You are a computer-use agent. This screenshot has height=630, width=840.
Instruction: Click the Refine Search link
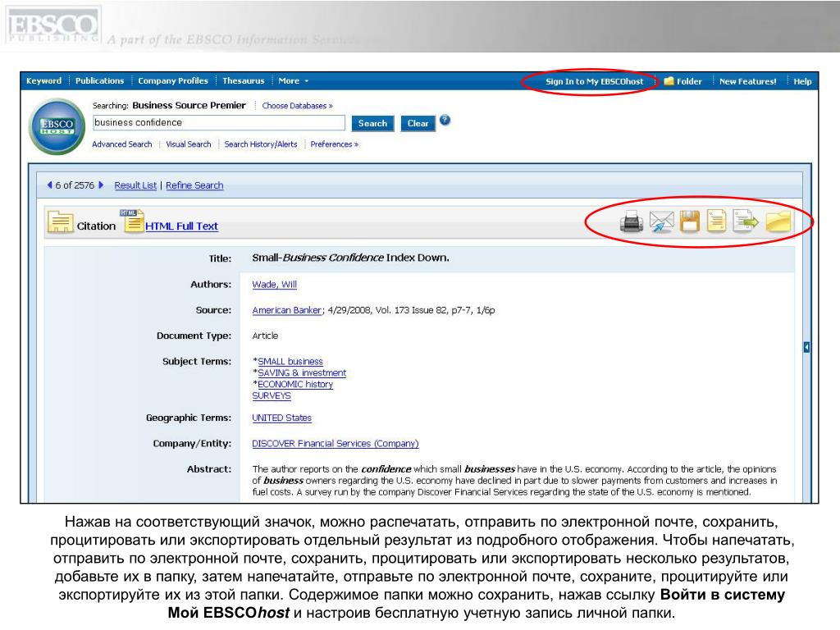click(194, 185)
